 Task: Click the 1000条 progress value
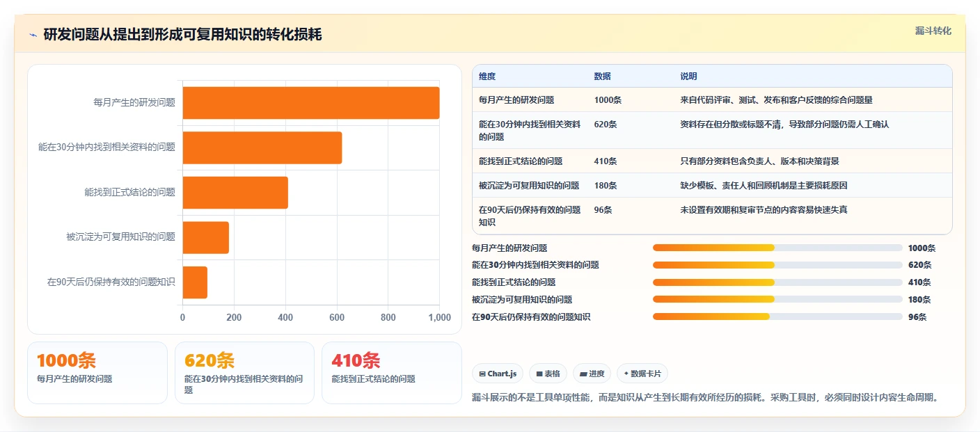922,248
